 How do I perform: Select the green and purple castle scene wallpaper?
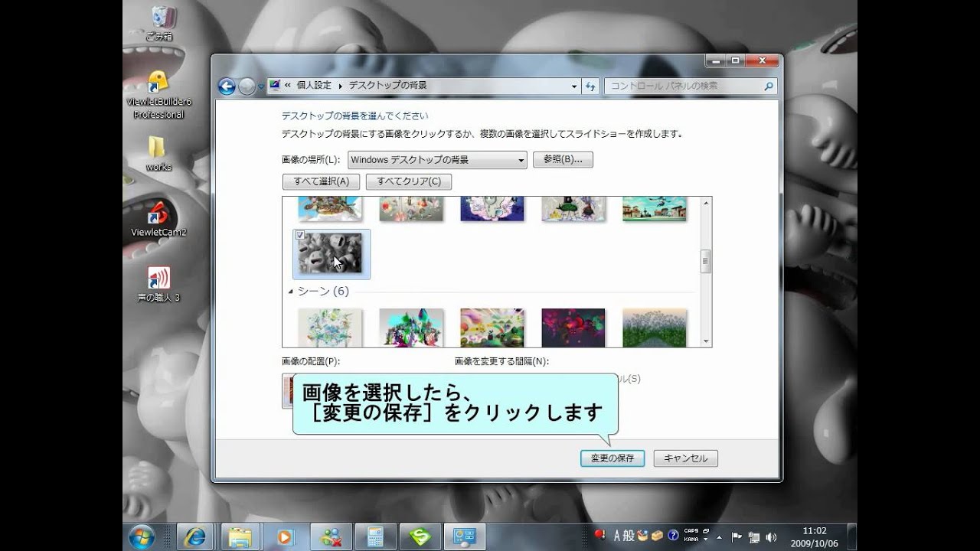pyautogui.click(x=411, y=328)
